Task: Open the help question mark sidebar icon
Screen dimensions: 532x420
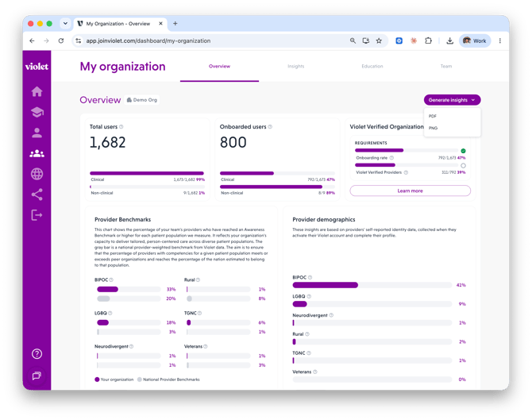Action: point(37,354)
